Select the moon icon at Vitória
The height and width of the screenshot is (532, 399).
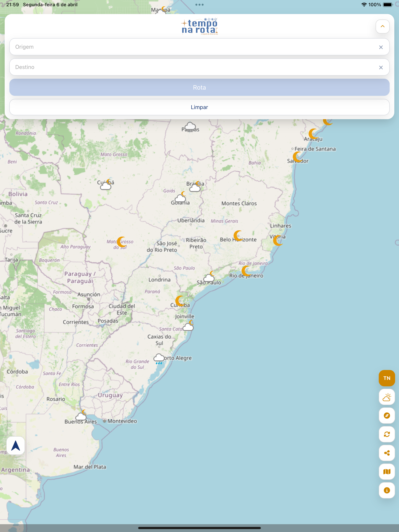point(278,240)
